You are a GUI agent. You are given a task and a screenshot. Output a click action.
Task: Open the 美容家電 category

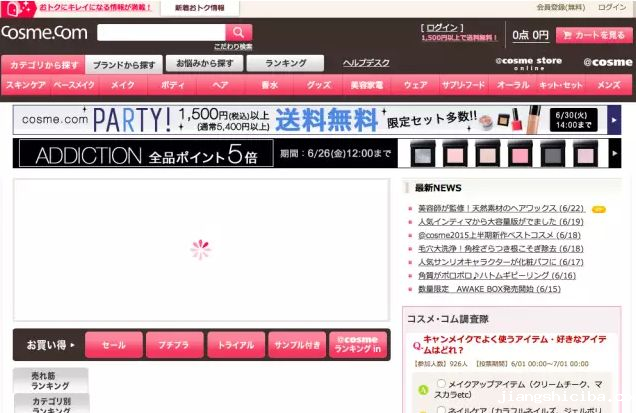point(367,85)
